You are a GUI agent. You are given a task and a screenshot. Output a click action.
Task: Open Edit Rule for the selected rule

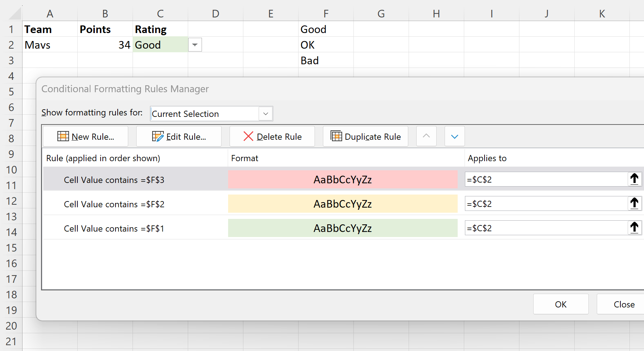(x=179, y=136)
